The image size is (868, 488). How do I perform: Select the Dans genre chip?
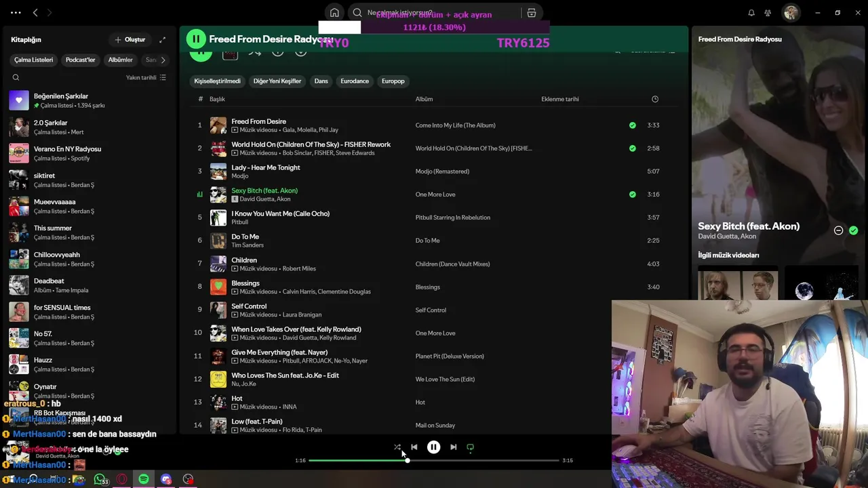click(x=321, y=81)
